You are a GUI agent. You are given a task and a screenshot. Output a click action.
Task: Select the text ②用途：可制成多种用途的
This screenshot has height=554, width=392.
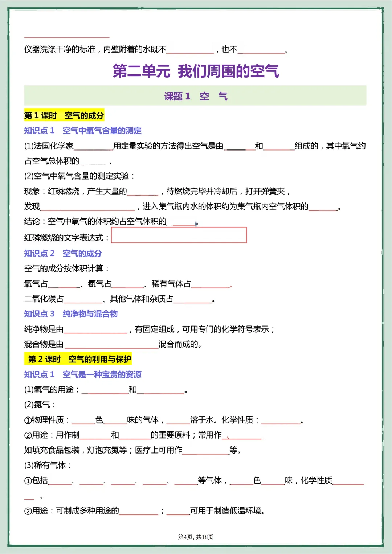[72, 511]
